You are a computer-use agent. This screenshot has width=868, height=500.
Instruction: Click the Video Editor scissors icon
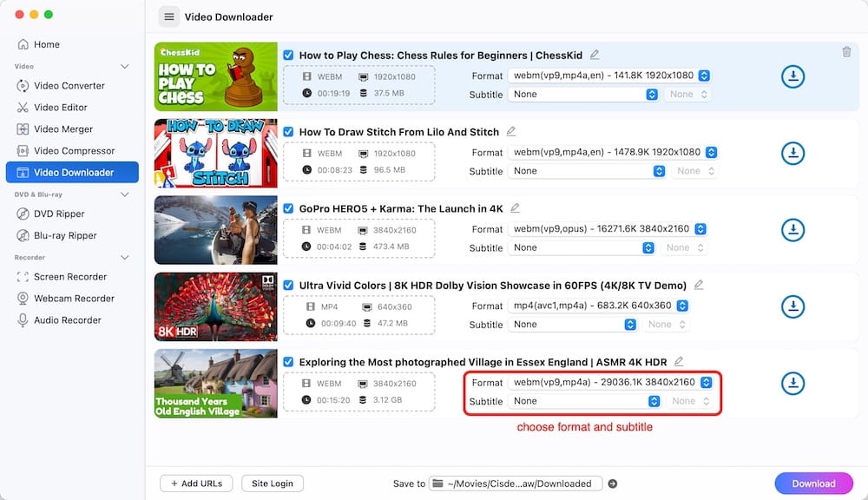(23, 108)
